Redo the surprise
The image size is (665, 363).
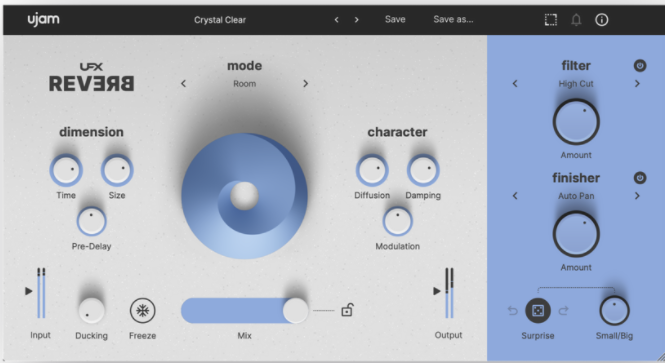563,311
